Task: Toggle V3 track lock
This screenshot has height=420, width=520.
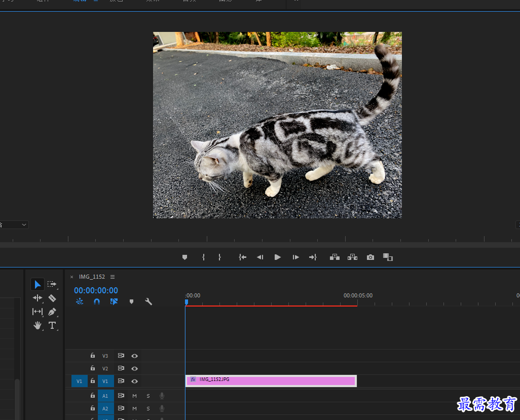Action: coord(93,355)
